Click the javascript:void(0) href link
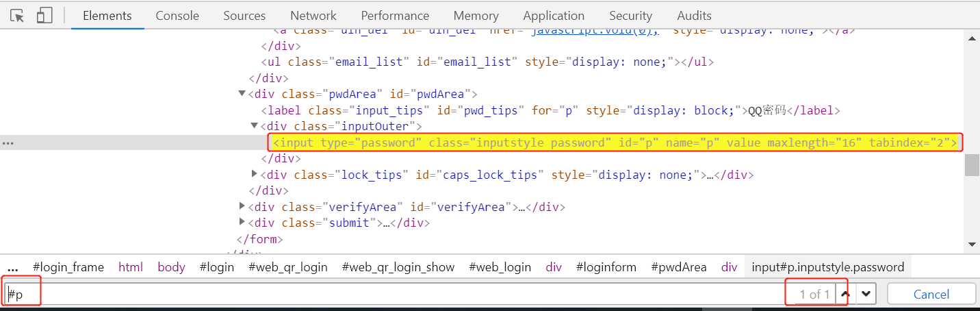This screenshot has height=311, width=980. (595, 31)
